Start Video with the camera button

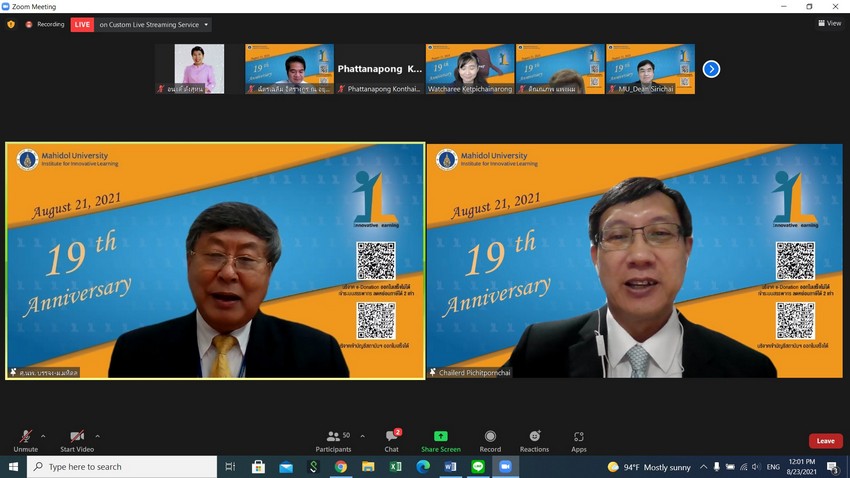(77, 440)
